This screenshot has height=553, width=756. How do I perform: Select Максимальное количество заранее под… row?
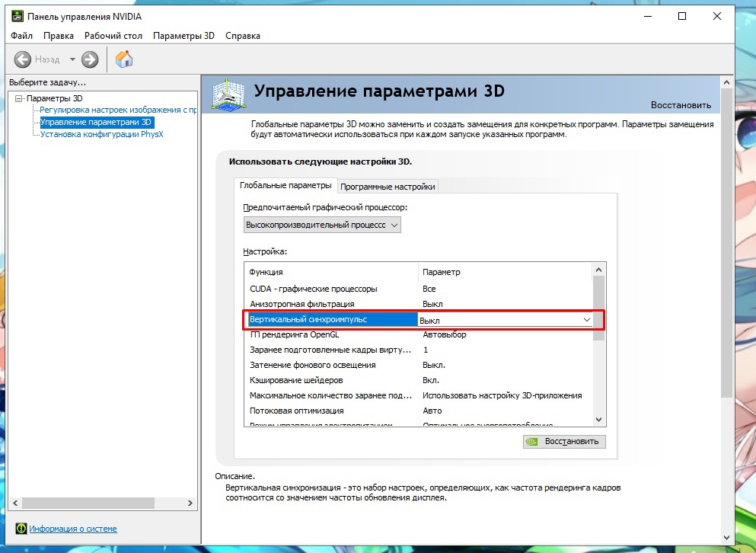[x=419, y=395]
